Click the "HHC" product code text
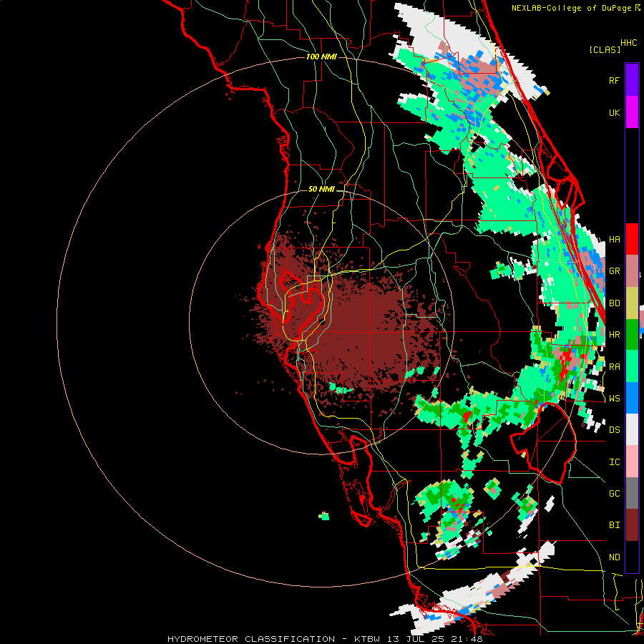Image resolution: width=644 pixels, height=644 pixels. click(628, 43)
